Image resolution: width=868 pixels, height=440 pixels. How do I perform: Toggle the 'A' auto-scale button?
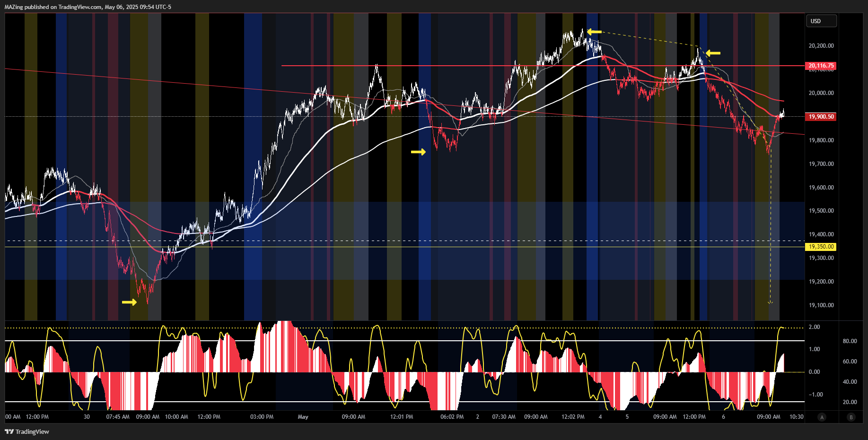[x=822, y=417]
